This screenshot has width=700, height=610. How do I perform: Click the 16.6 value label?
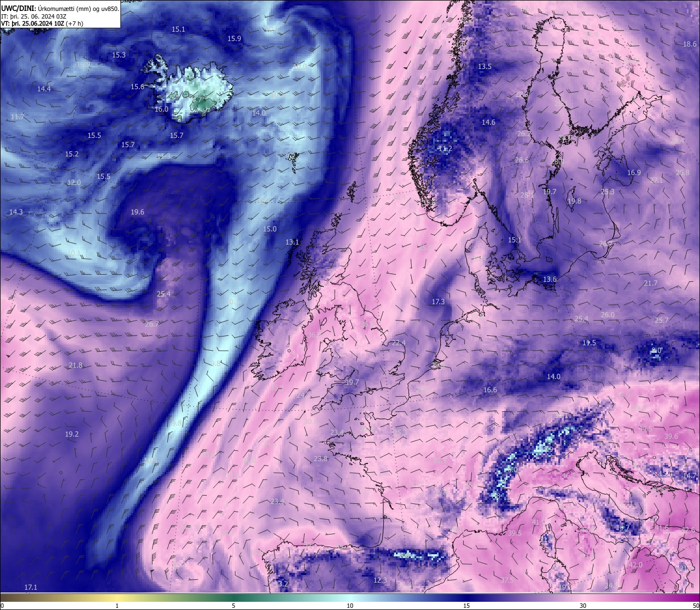(490, 390)
